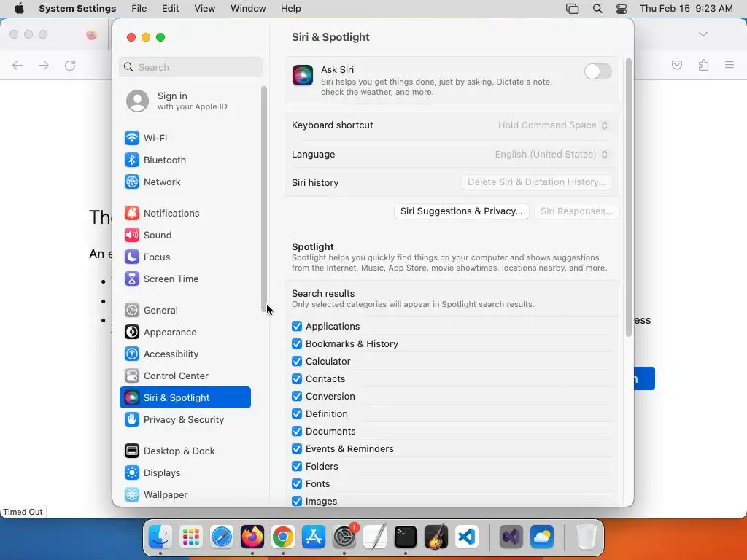Click the System Settings search field
The width and height of the screenshot is (747, 560).
pyautogui.click(x=190, y=67)
